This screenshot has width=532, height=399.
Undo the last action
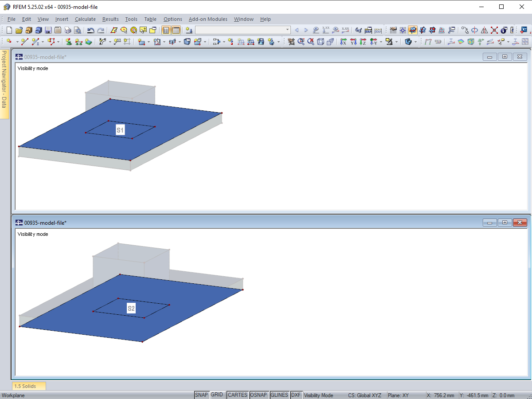tap(91, 30)
